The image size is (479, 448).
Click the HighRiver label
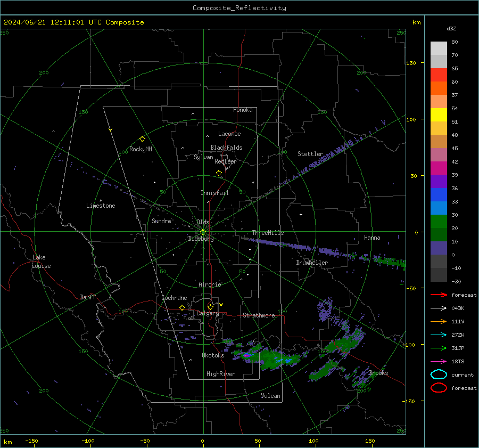click(x=221, y=374)
